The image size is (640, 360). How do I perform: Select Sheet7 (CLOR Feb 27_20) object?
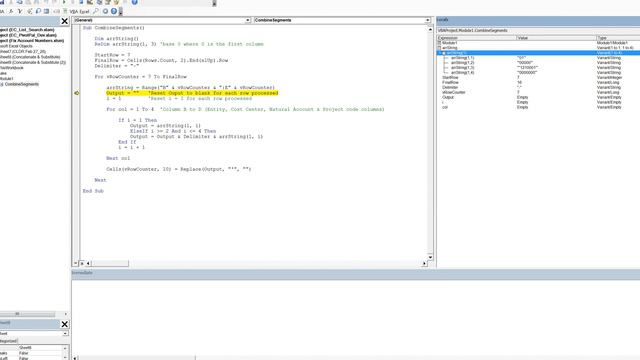click(23, 52)
